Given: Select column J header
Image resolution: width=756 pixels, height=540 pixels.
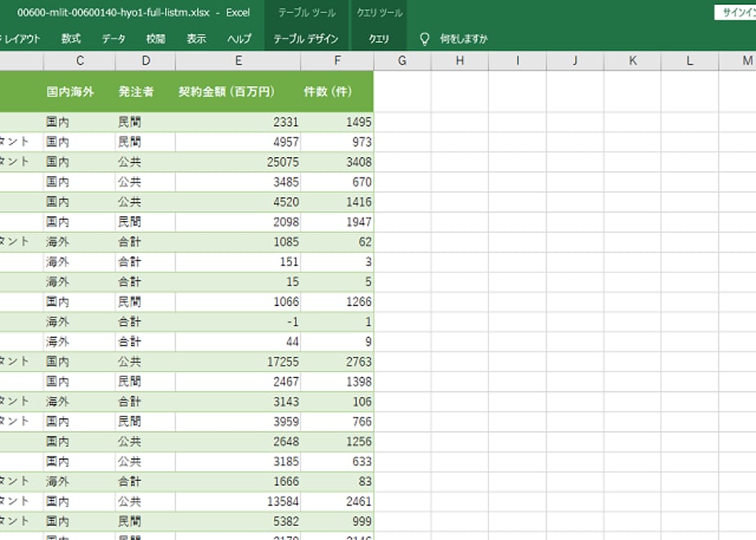Looking at the screenshot, I should click(x=574, y=61).
